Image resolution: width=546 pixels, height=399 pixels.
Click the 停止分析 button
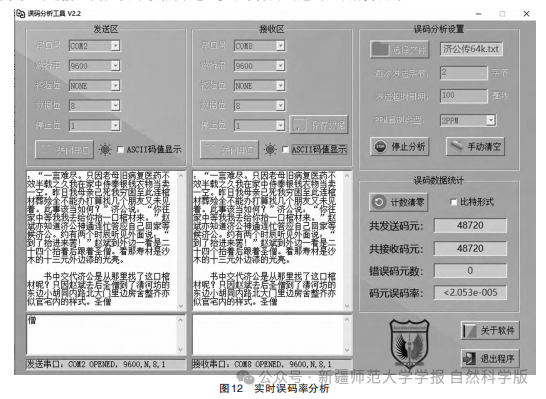click(x=399, y=147)
